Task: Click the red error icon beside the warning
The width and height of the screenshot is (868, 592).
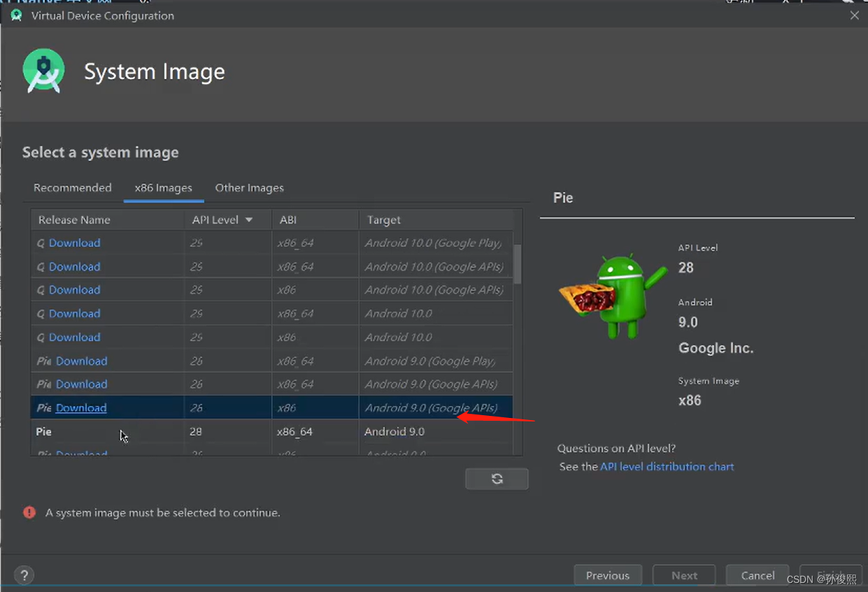Action: click(x=29, y=512)
